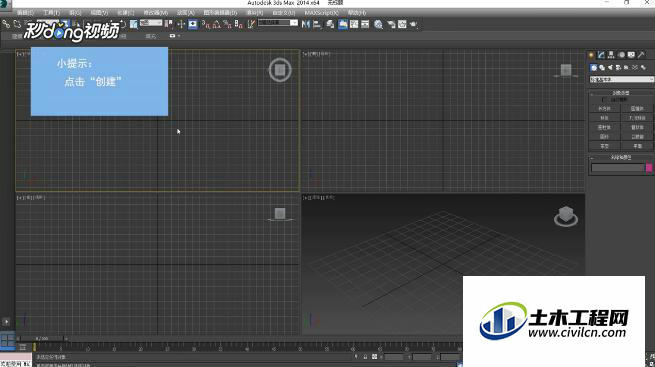Open the MAXScript(X) menu
This screenshot has width=655, height=367.
point(321,13)
